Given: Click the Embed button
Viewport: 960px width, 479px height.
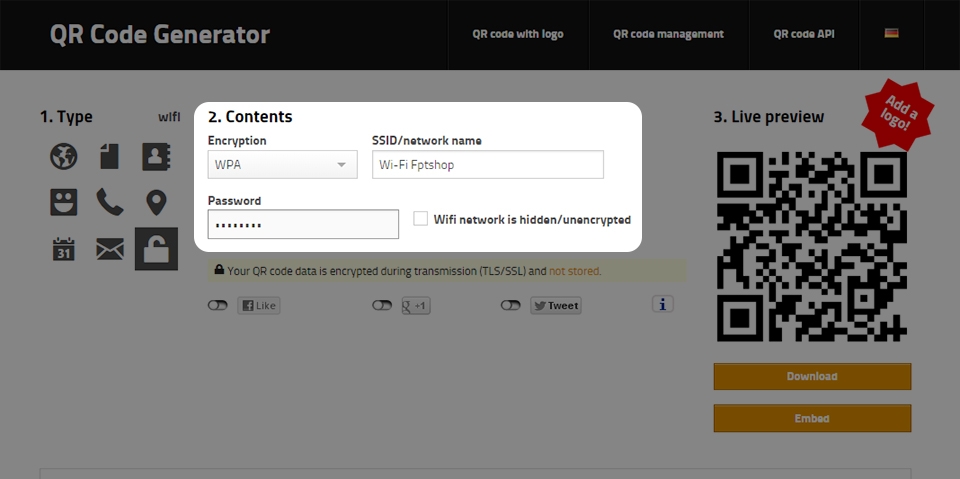Looking at the screenshot, I should click(x=812, y=418).
